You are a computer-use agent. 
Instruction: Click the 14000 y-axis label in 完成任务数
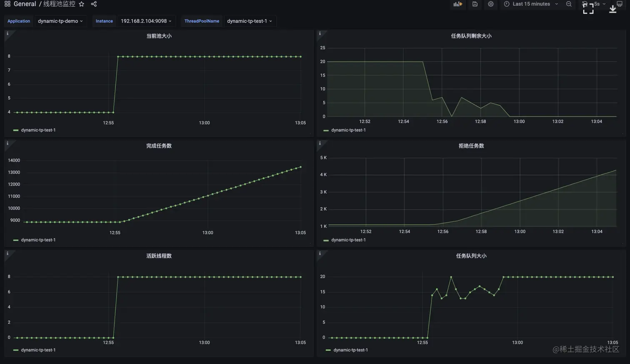pos(14,160)
